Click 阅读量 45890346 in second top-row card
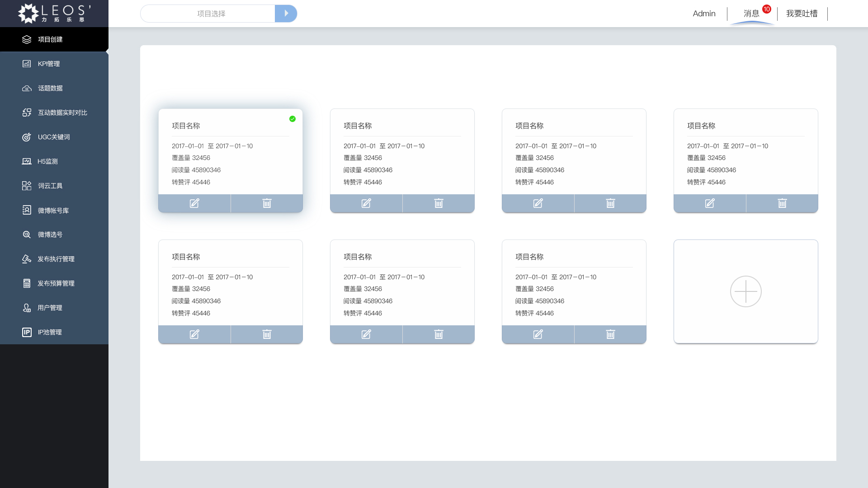Image resolution: width=868 pixels, height=488 pixels. (x=368, y=170)
